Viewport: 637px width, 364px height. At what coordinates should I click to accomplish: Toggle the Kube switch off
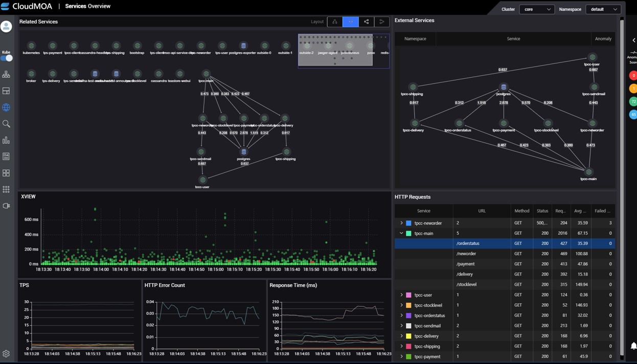(7, 58)
